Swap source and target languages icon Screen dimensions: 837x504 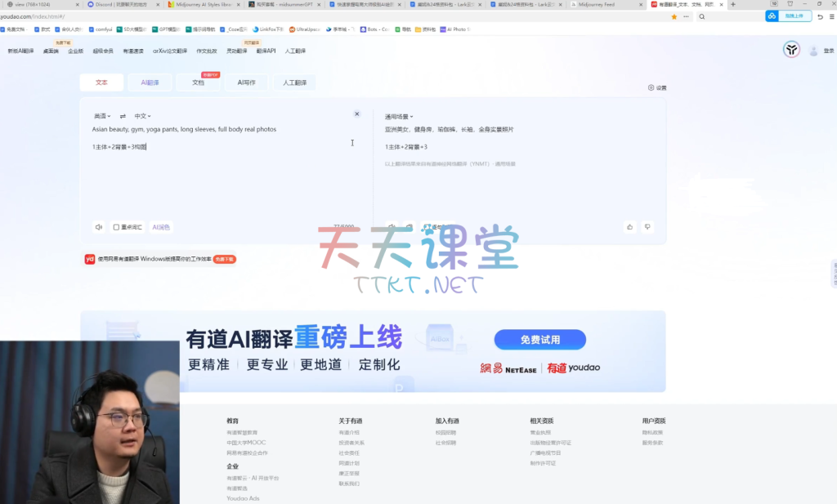(123, 116)
